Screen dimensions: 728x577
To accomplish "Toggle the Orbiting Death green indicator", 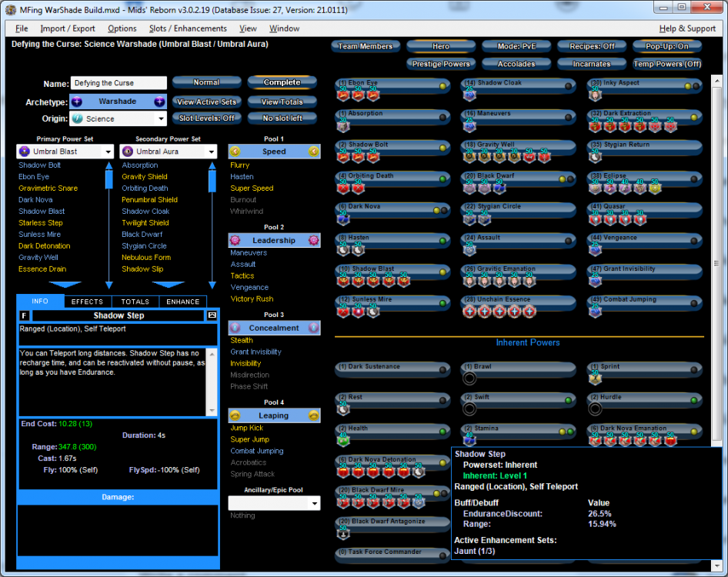I will [x=442, y=179].
